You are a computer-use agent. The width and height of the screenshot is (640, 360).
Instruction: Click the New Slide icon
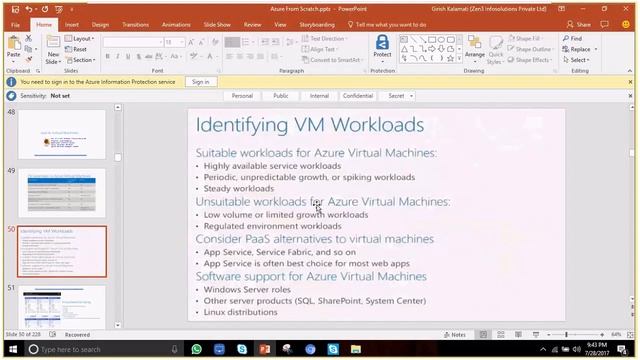pyautogui.click(x=53, y=43)
